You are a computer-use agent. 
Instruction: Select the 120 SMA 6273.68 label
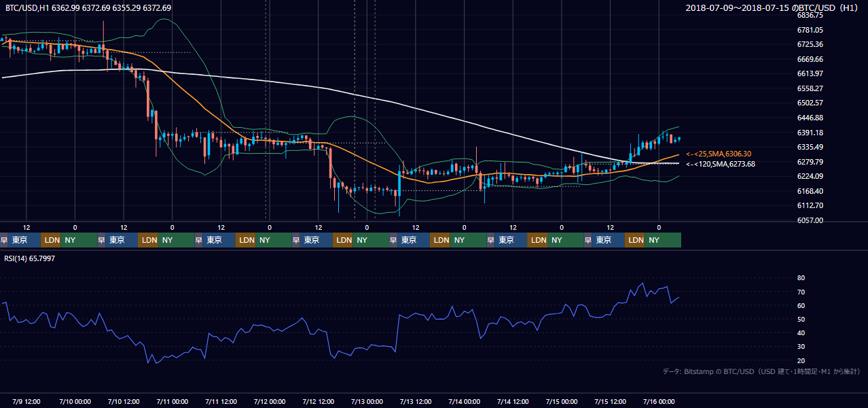click(721, 164)
